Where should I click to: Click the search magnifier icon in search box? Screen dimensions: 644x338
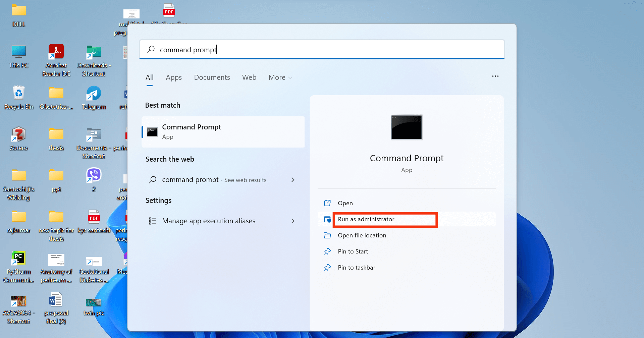click(x=151, y=49)
